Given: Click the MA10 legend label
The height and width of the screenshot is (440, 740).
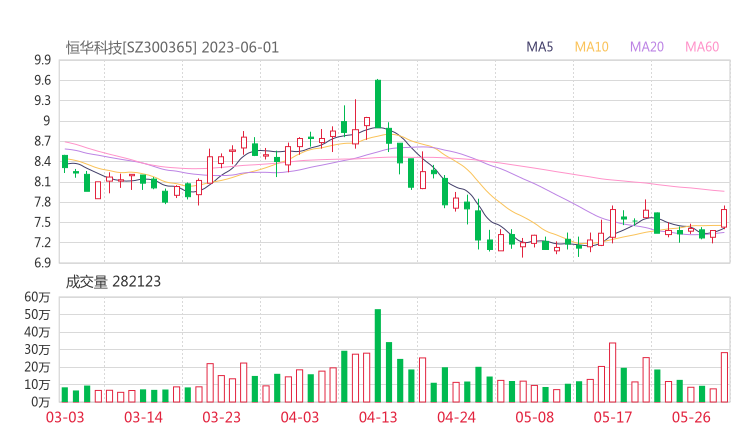Looking at the screenshot, I should [x=591, y=47].
